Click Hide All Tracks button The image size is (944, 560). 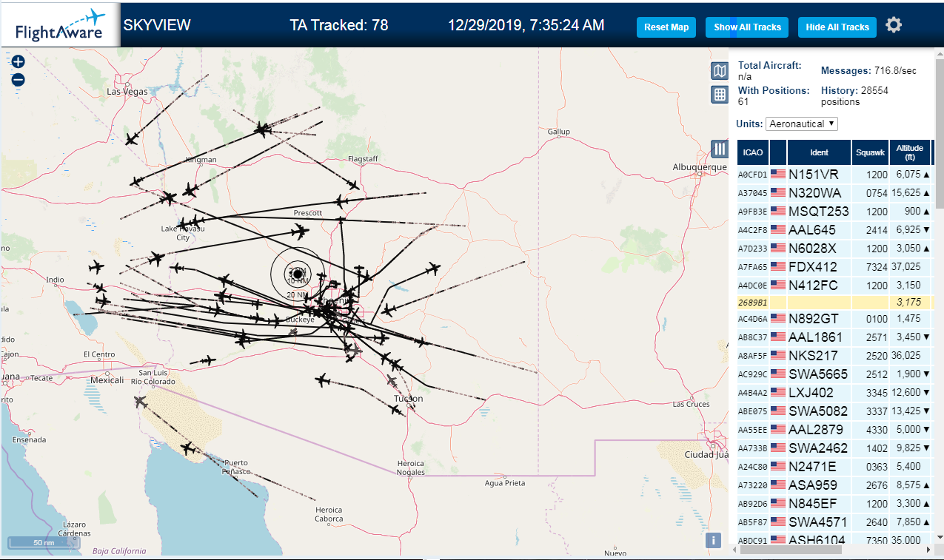[x=837, y=27]
